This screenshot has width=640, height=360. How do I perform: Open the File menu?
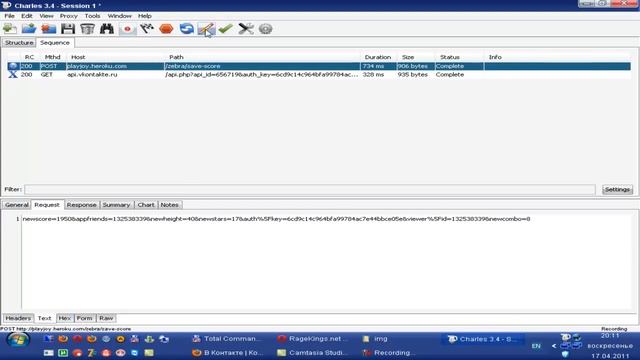tap(9, 16)
